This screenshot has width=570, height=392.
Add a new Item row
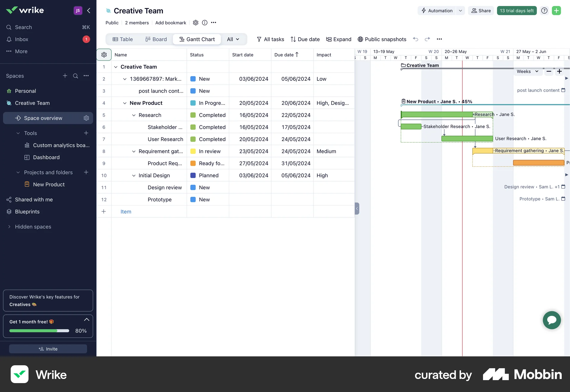126,211
